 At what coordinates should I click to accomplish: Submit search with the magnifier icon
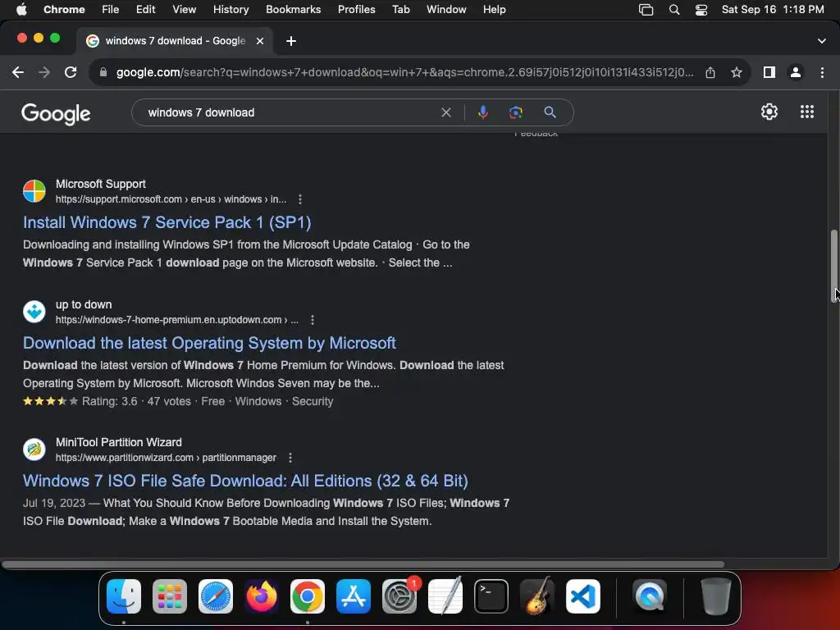(550, 112)
